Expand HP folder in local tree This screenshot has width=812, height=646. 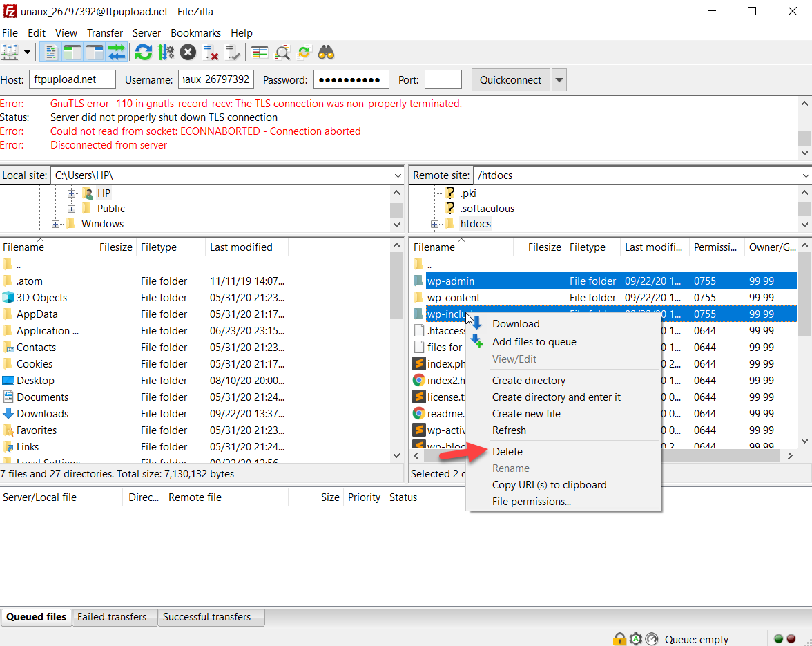(71, 193)
